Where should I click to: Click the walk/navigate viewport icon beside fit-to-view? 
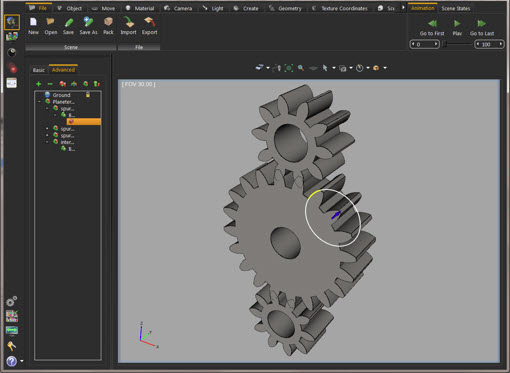click(x=277, y=68)
